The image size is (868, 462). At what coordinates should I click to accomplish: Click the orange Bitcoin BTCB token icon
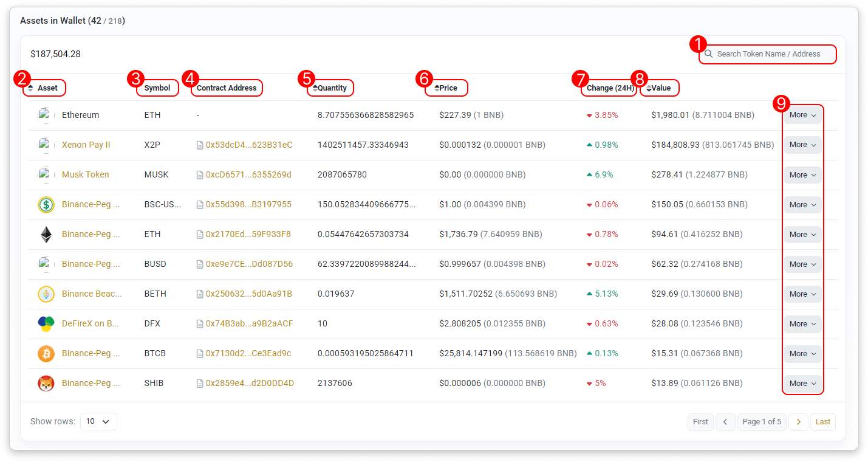click(46, 354)
